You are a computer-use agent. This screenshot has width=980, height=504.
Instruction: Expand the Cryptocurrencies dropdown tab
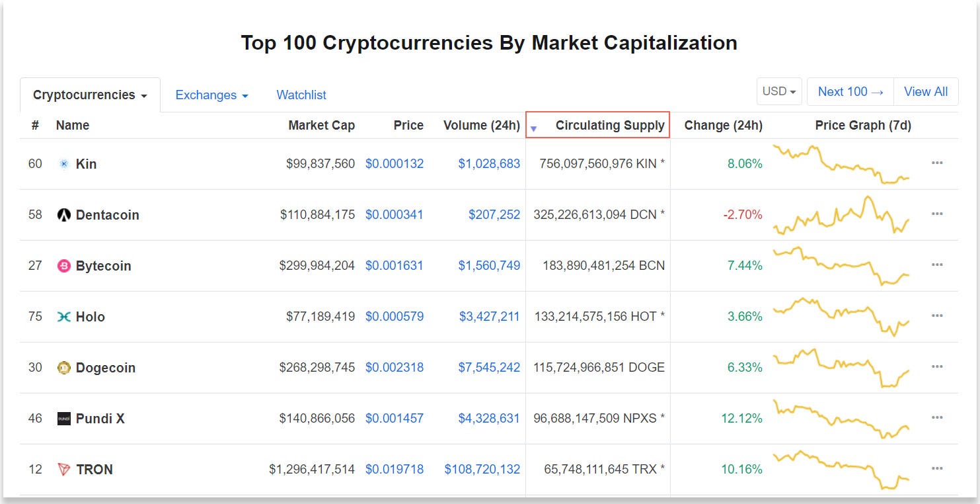point(90,95)
